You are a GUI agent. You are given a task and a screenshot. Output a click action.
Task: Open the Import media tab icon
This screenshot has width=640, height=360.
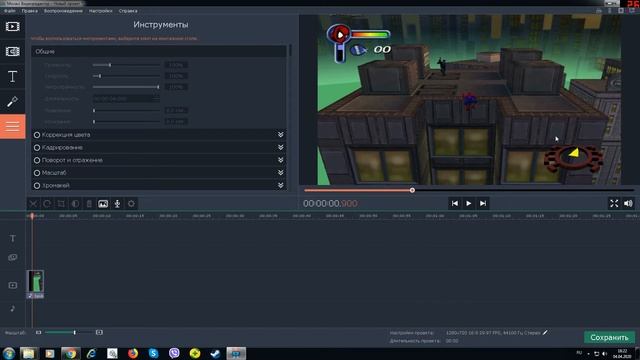[x=12, y=27]
